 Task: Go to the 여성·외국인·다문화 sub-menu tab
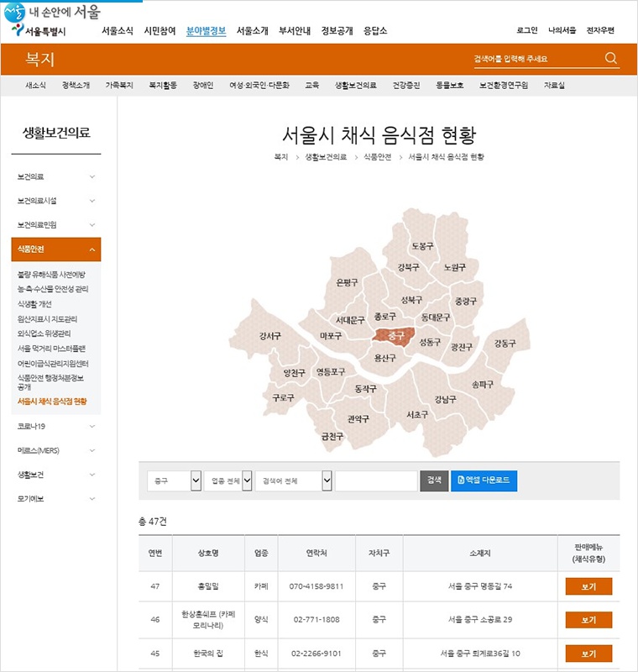[259, 86]
